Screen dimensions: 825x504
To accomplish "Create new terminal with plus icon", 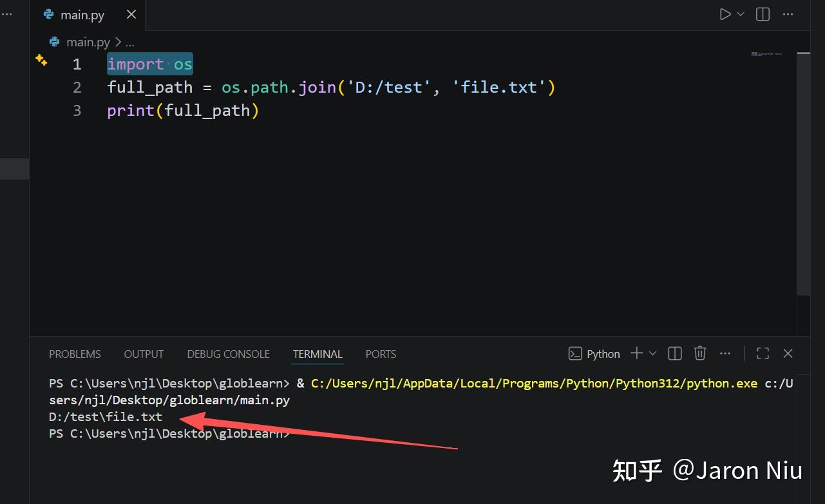I will click(637, 353).
